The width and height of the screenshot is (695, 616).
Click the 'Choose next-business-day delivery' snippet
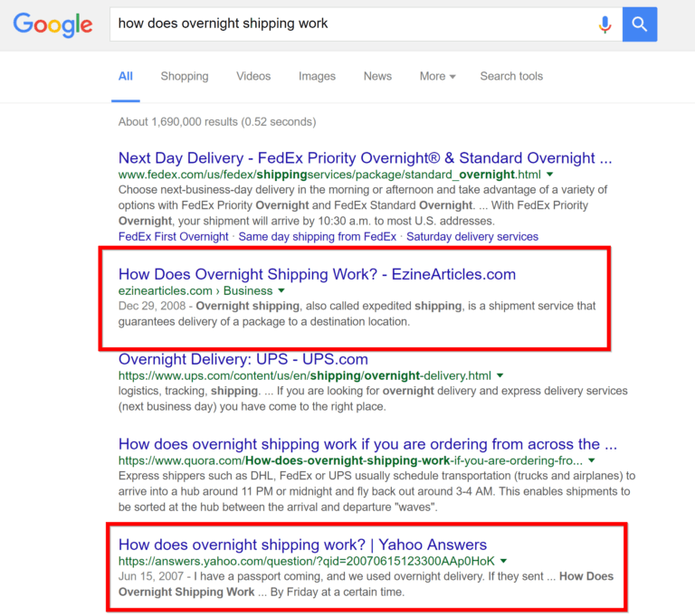(x=363, y=205)
